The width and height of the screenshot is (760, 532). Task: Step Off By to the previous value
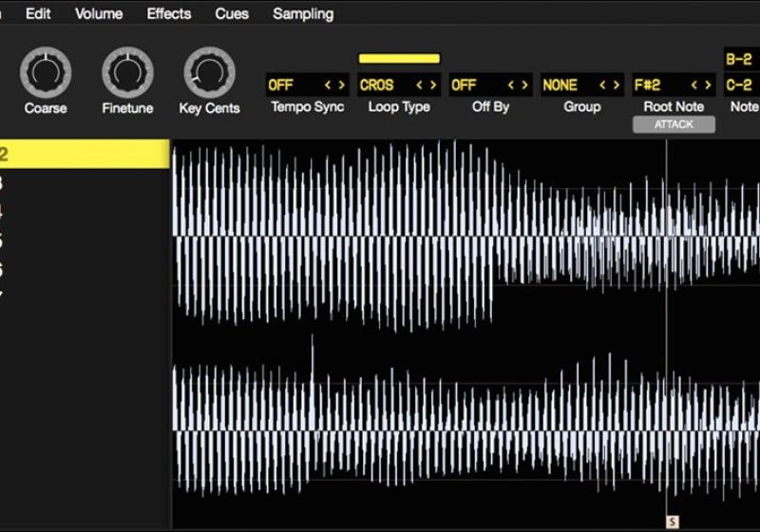tap(511, 85)
